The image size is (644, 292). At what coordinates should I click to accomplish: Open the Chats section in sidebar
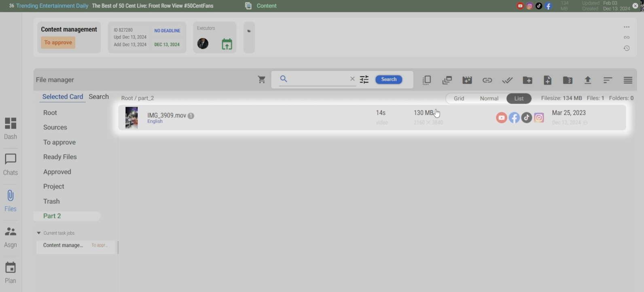[10, 164]
